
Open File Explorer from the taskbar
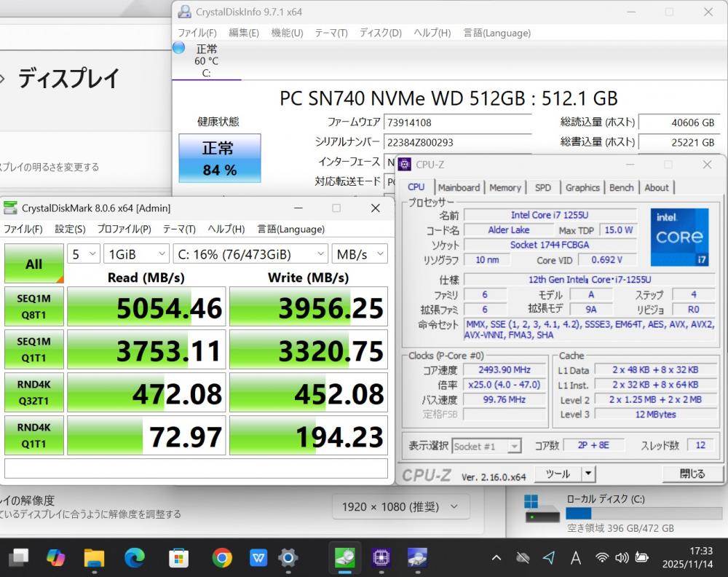[x=94, y=557]
